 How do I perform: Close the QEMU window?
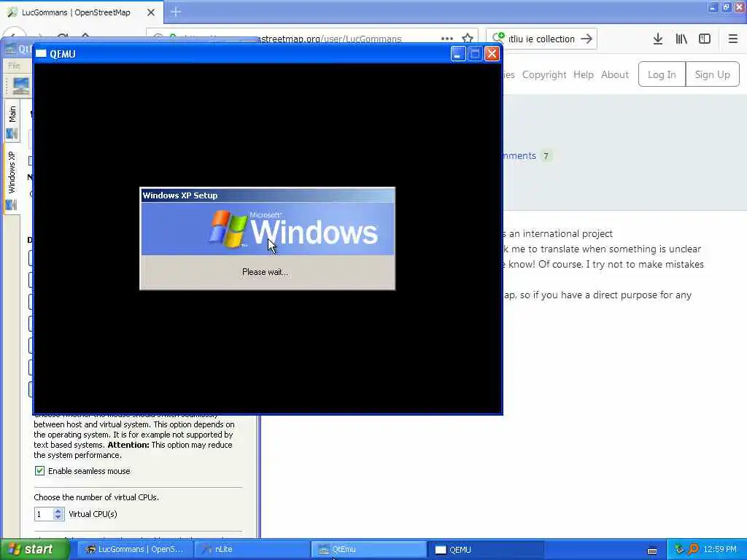[492, 54]
